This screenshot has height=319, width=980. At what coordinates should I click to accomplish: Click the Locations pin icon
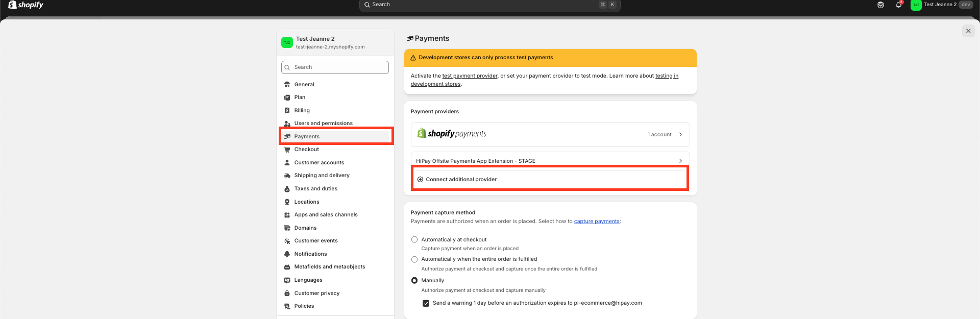[287, 202]
